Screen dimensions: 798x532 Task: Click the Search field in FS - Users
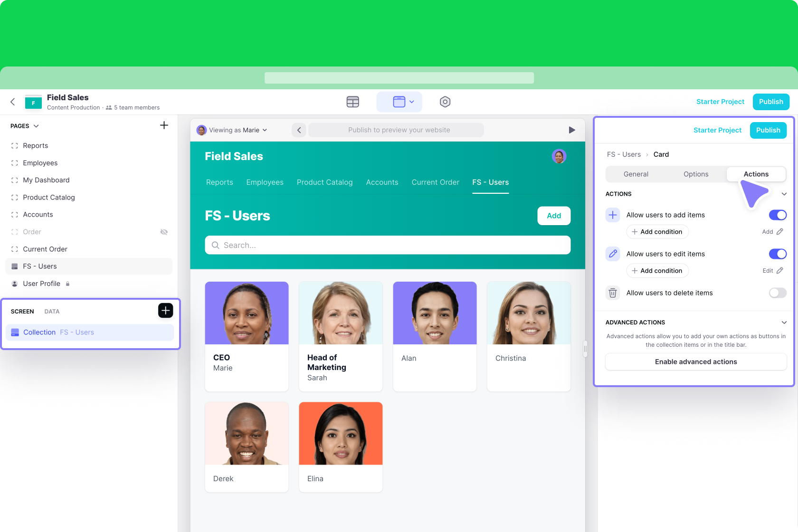pyautogui.click(x=388, y=245)
